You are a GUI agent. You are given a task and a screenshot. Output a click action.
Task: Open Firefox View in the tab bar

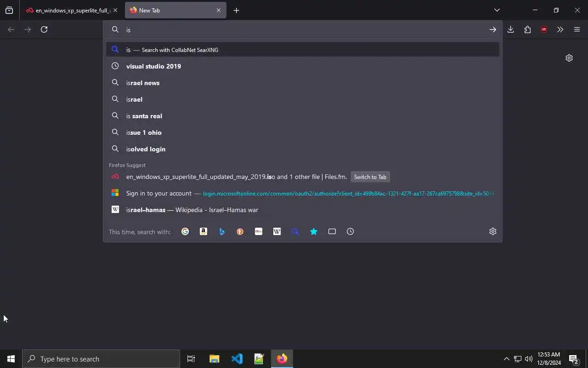click(x=9, y=10)
